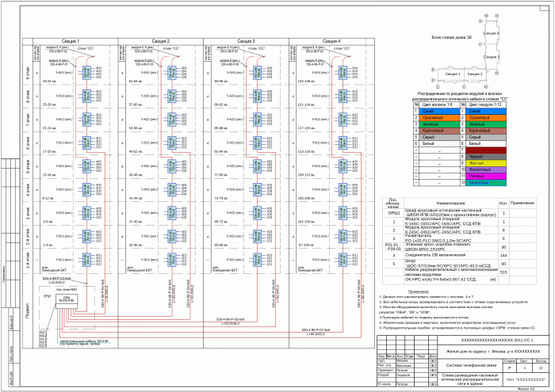The width and height of the screenshot is (555, 392).
Task: Click cable label 'L=152' under Section 3
Action: [x=230, y=323]
